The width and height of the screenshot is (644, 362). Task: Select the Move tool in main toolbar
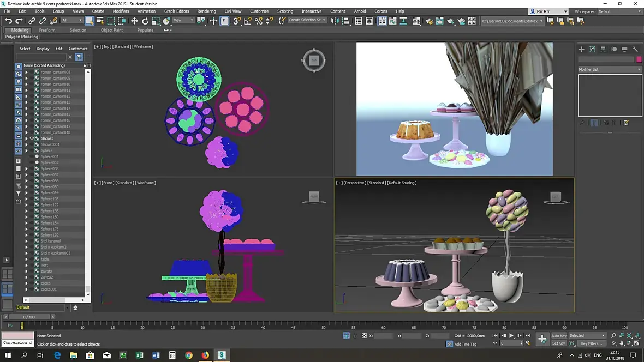134,21
